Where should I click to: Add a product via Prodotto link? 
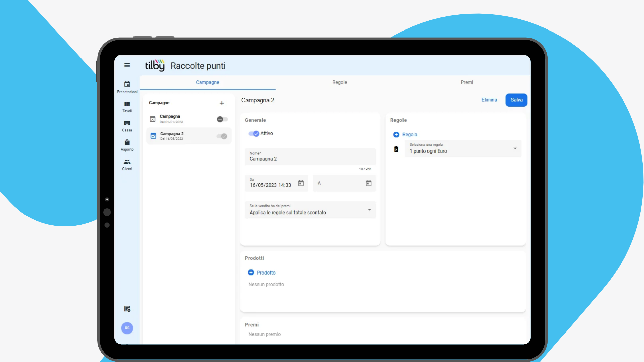(266, 273)
